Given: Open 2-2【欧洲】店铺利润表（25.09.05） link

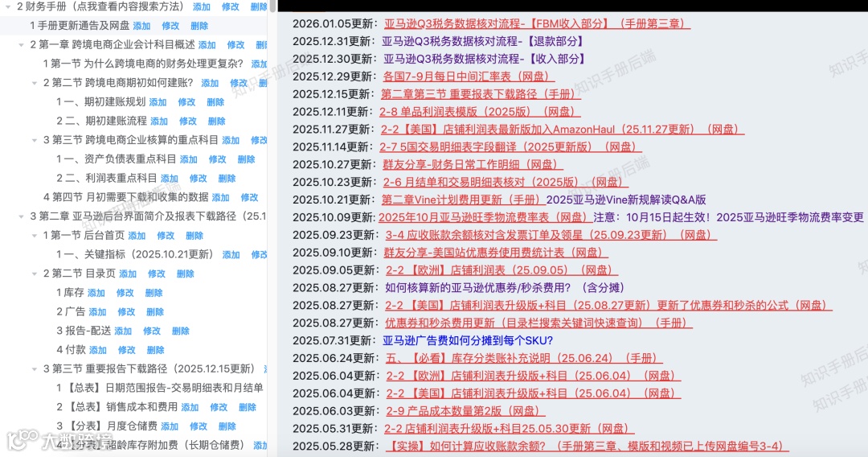Looking at the screenshot, I should pyautogui.click(x=502, y=270).
